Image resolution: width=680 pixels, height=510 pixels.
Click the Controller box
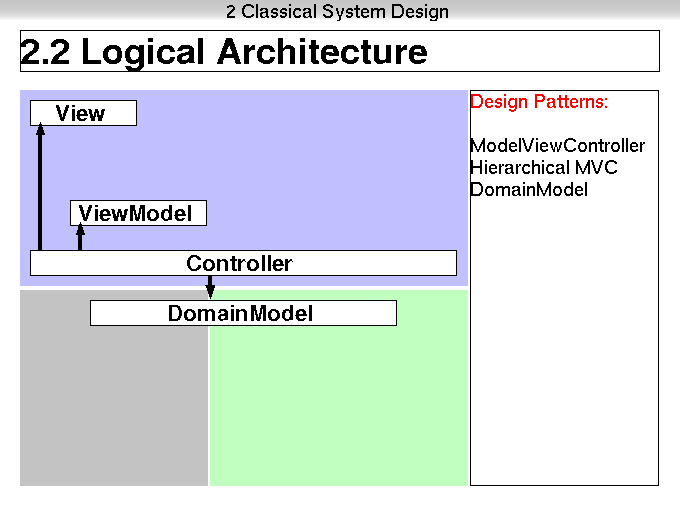point(243,263)
